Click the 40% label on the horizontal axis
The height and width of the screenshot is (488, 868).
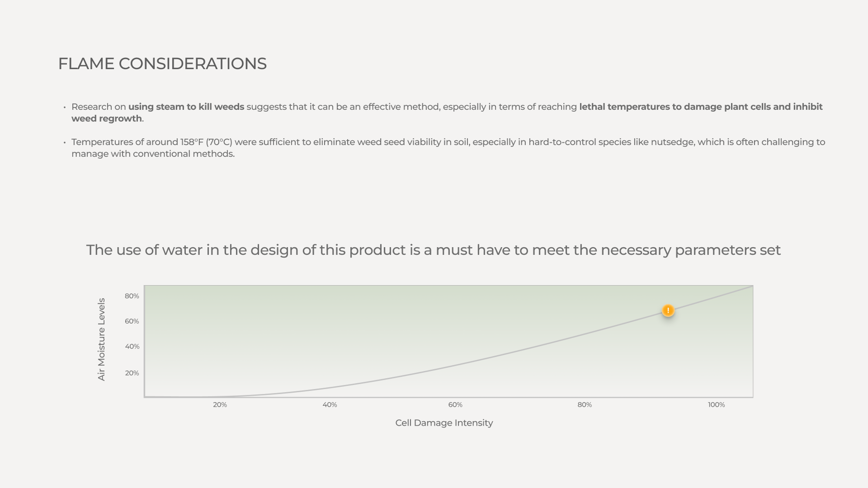click(x=330, y=405)
